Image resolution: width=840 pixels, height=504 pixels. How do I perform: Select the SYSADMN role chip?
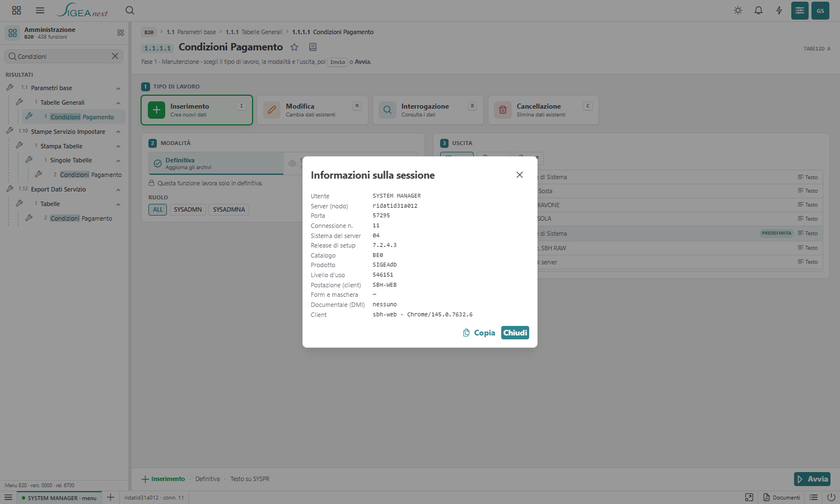click(x=188, y=209)
